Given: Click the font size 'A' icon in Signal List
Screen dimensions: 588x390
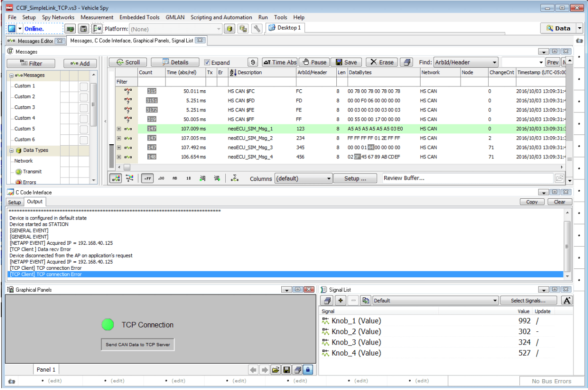Looking at the screenshot, I should click(567, 301).
